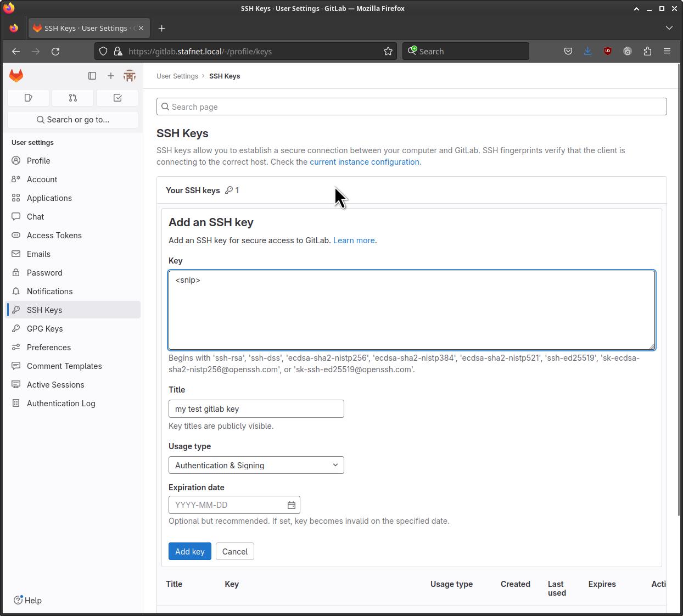Open the user avatar menu
Viewport: 683px width, 616px height.
coord(130,76)
